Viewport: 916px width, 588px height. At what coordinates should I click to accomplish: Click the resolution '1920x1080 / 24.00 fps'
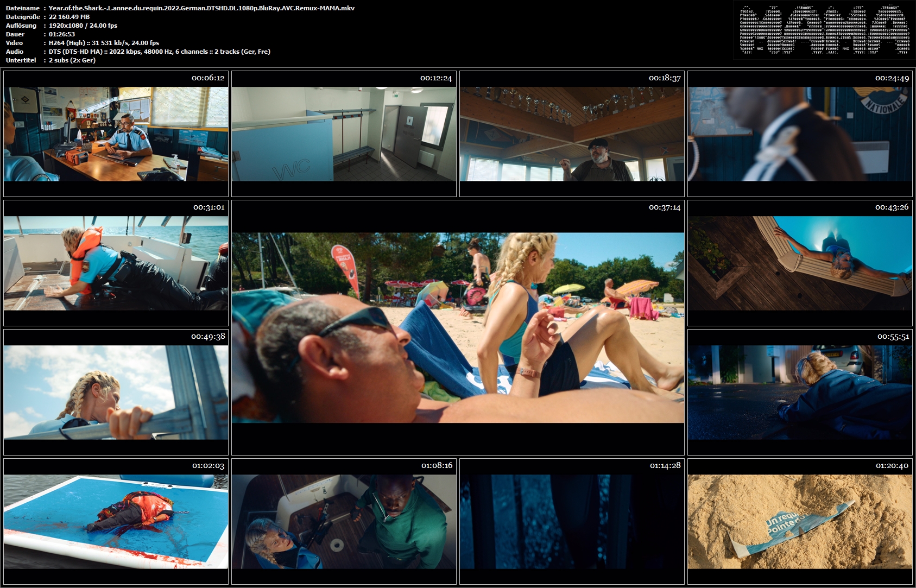point(83,26)
